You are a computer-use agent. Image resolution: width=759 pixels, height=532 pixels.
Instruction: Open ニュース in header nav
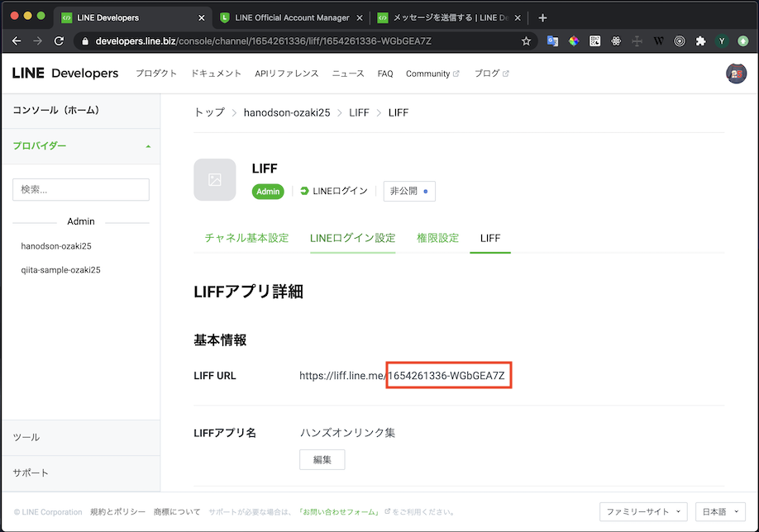coord(348,74)
